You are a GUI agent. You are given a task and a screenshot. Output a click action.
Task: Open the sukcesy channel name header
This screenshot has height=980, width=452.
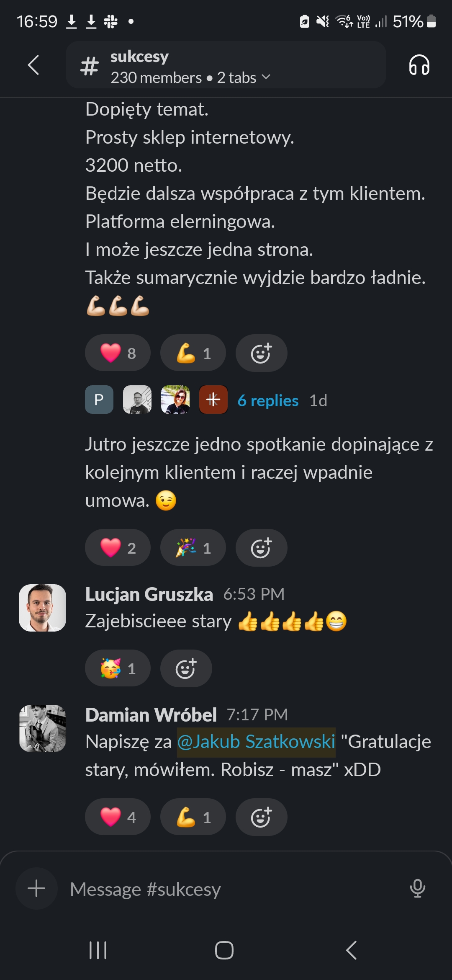coord(139,56)
